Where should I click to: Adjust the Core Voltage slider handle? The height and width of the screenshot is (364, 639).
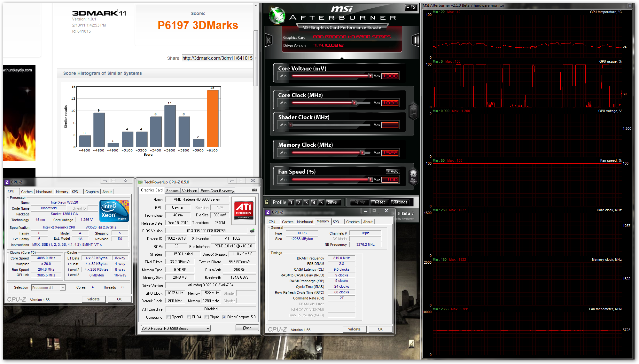(370, 76)
